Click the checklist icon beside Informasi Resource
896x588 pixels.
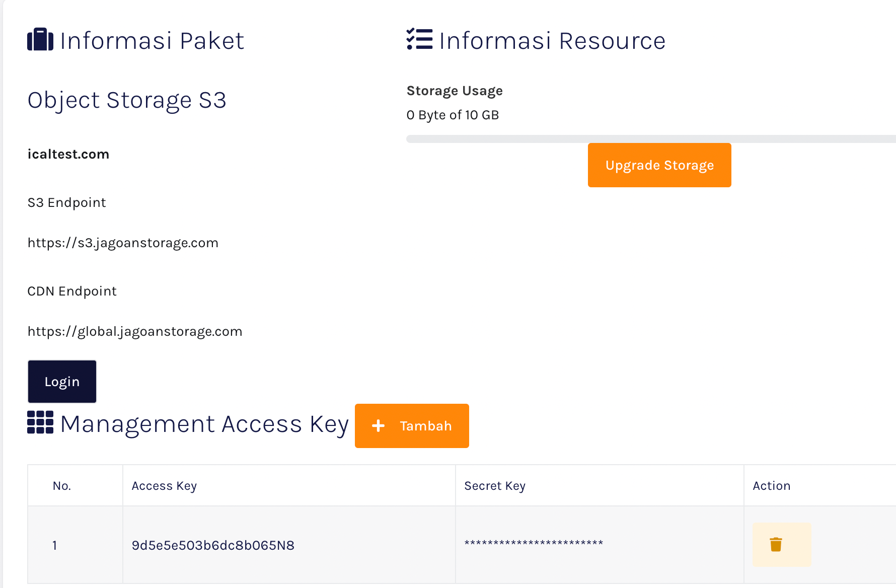(x=419, y=40)
